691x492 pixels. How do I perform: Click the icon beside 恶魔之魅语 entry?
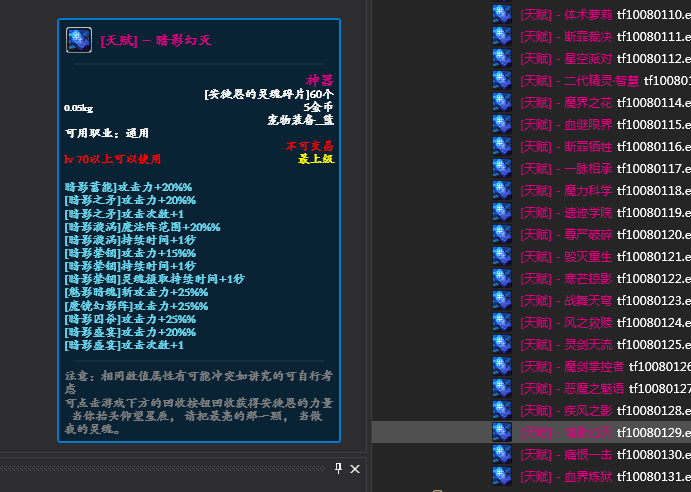[502, 388]
